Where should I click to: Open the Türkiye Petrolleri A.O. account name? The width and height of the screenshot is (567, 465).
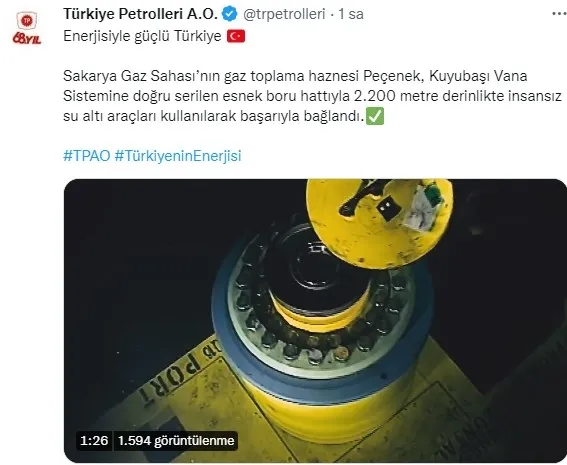(x=140, y=14)
